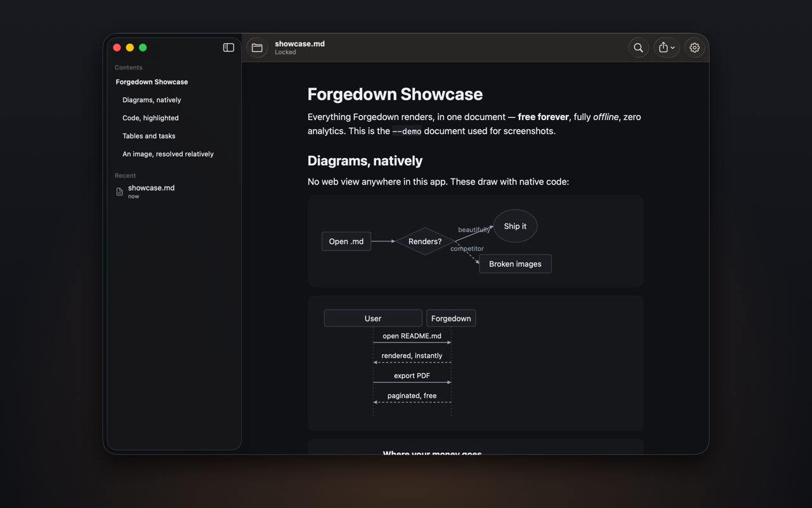This screenshot has width=812, height=508.
Task: Click the Recent sidebar header
Action: 125,175
